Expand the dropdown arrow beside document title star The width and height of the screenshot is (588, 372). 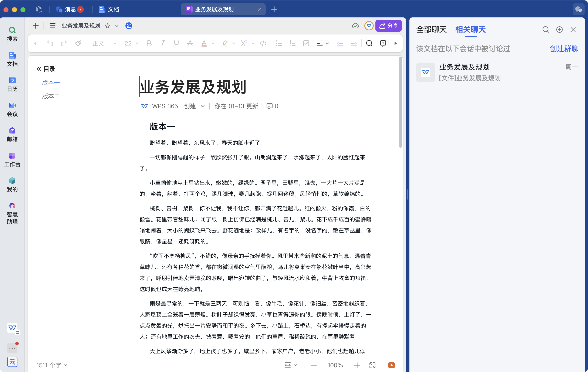pos(117,26)
